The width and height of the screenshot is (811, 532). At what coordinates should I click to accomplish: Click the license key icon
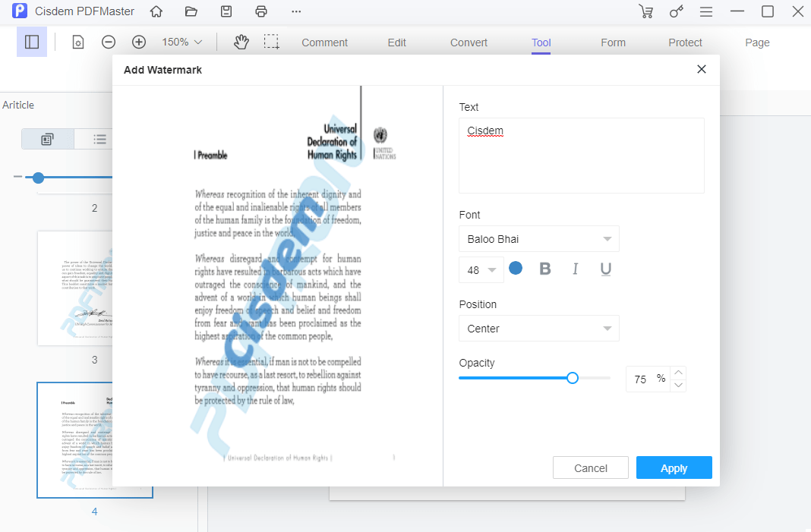coord(676,11)
